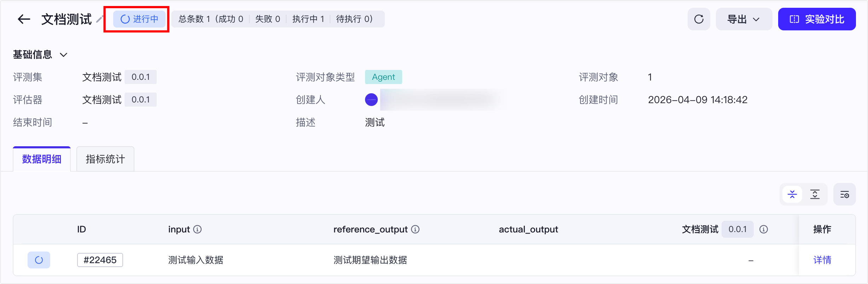
Task: Switch to expanded row height view
Action: [815, 194]
